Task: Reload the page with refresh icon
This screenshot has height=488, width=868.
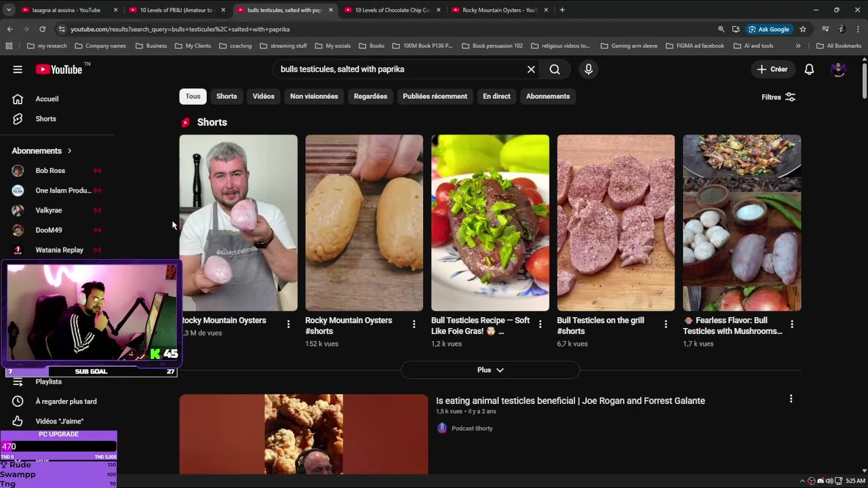Action: 42,29
